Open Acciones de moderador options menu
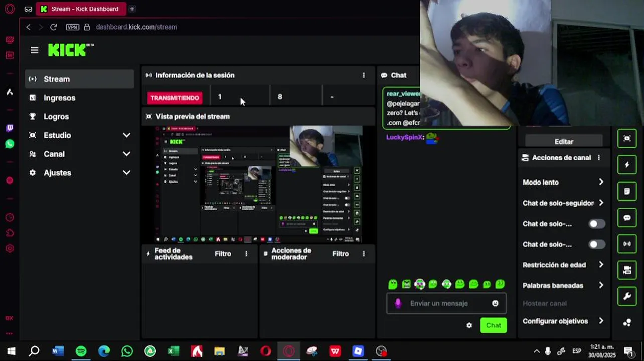The height and width of the screenshot is (361, 644). [364, 254]
